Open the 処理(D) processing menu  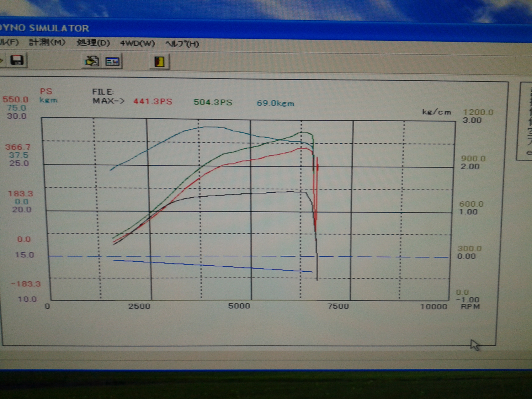[93, 43]
